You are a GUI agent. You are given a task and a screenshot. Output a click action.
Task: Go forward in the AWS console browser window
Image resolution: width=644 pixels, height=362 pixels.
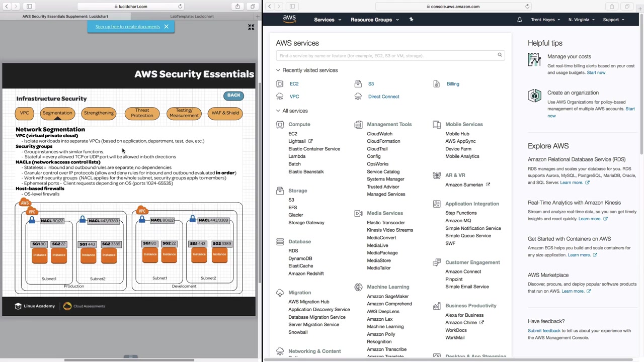(x=278, y=7)
